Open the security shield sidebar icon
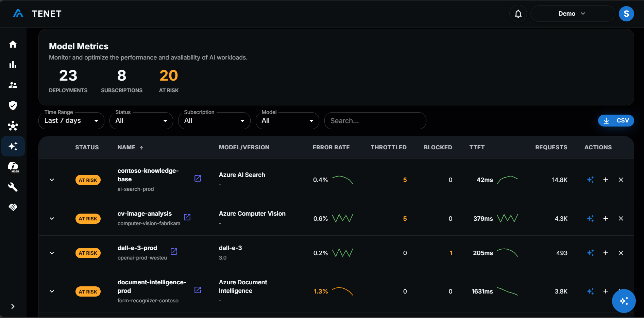This screenshot has height=318, width=644. pyautogui.click(x=13, y=105)
